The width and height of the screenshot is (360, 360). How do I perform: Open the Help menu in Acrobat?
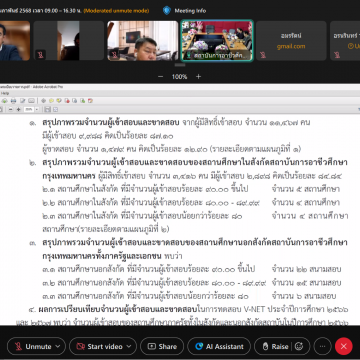pos(5,93)
